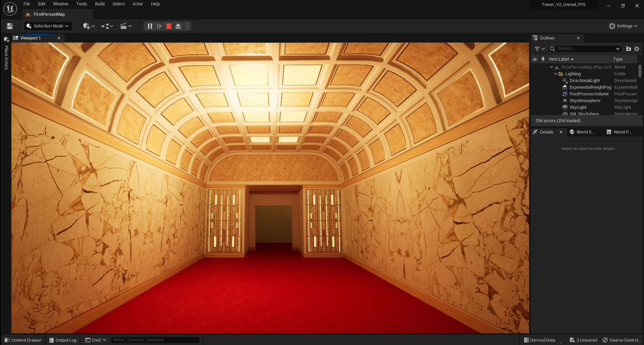
Task: Open the Blueprints toolbar icon
Action: (107, 26)
